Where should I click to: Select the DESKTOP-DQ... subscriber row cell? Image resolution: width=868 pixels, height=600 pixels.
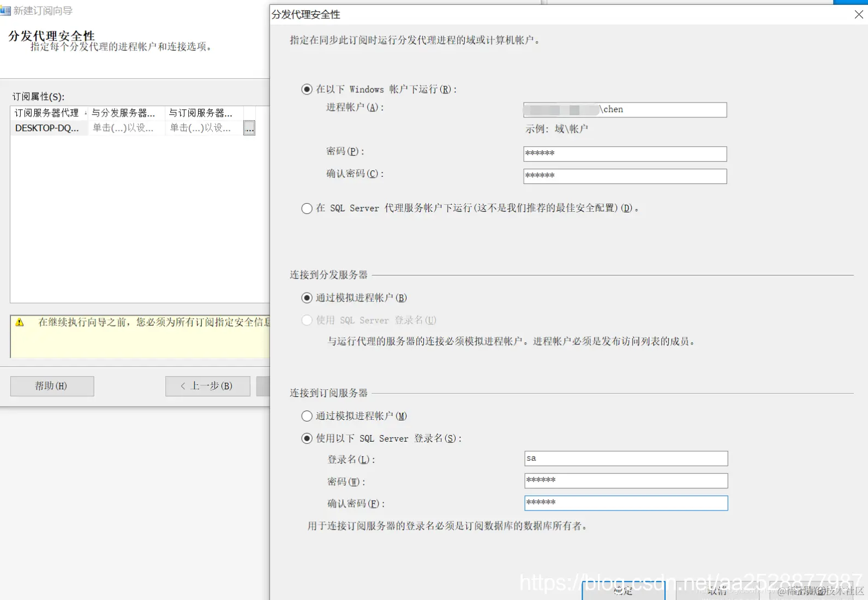point(49,128)
